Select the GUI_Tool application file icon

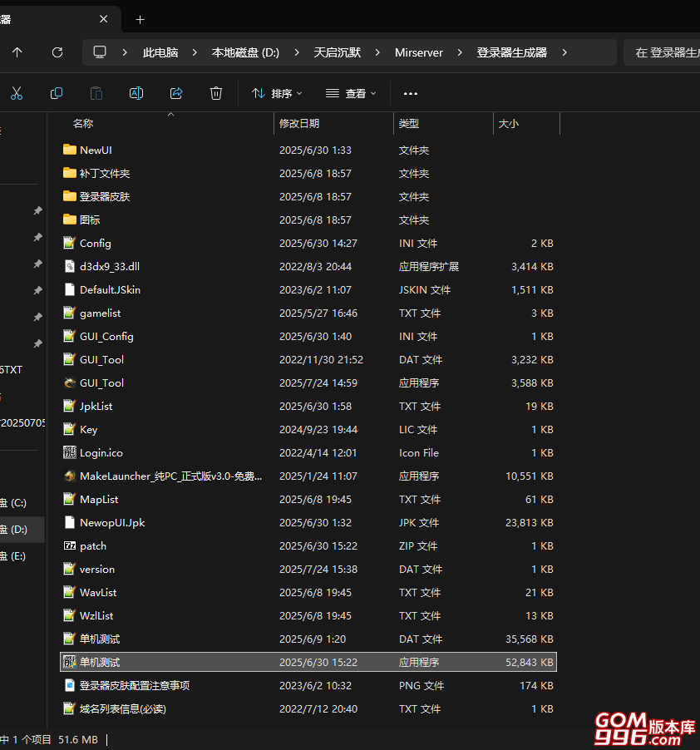pyautogui.click(x=70, y=383)
